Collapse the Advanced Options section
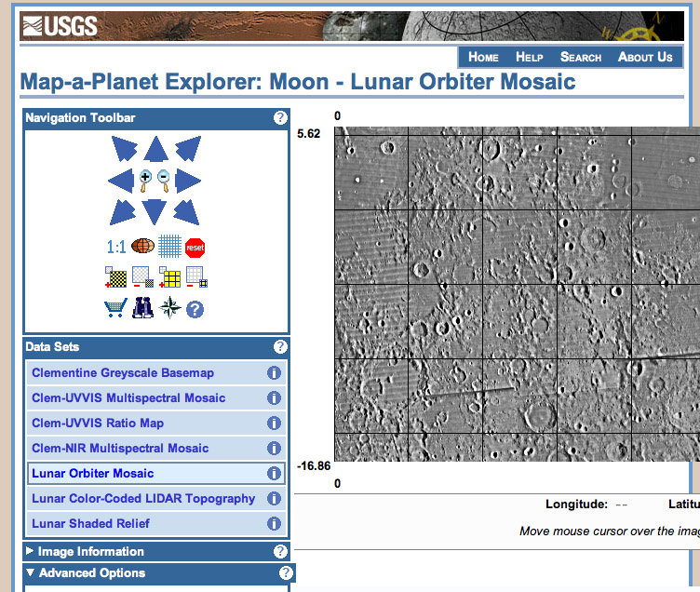Viewport: 700px width, 592px height. (91, 573)
